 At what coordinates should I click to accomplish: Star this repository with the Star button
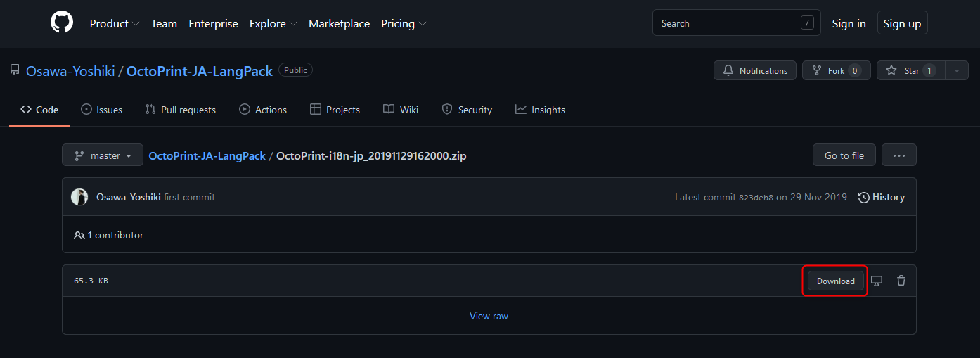click(x=910, y=70)
